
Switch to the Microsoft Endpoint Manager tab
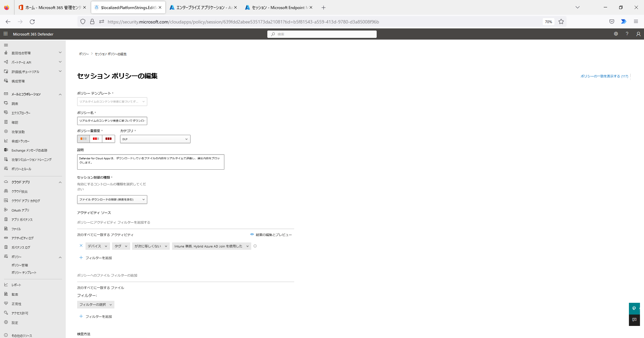tap(279, 7)
